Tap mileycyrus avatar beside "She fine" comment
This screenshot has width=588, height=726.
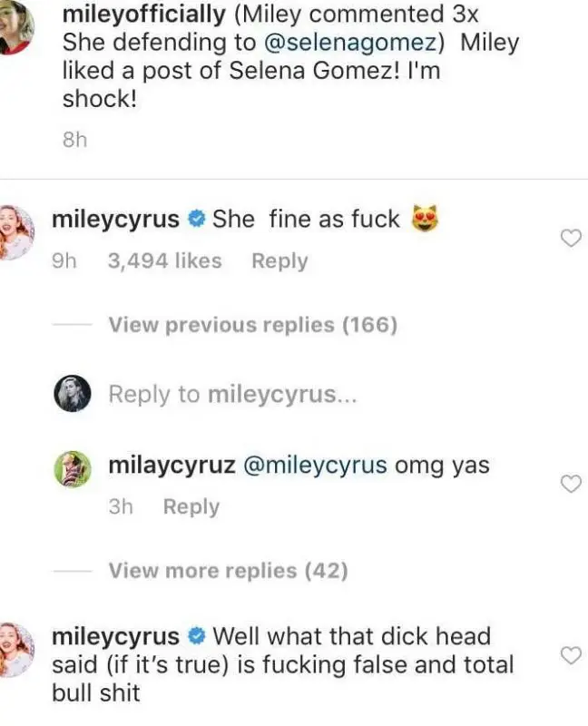click(15, 234)
